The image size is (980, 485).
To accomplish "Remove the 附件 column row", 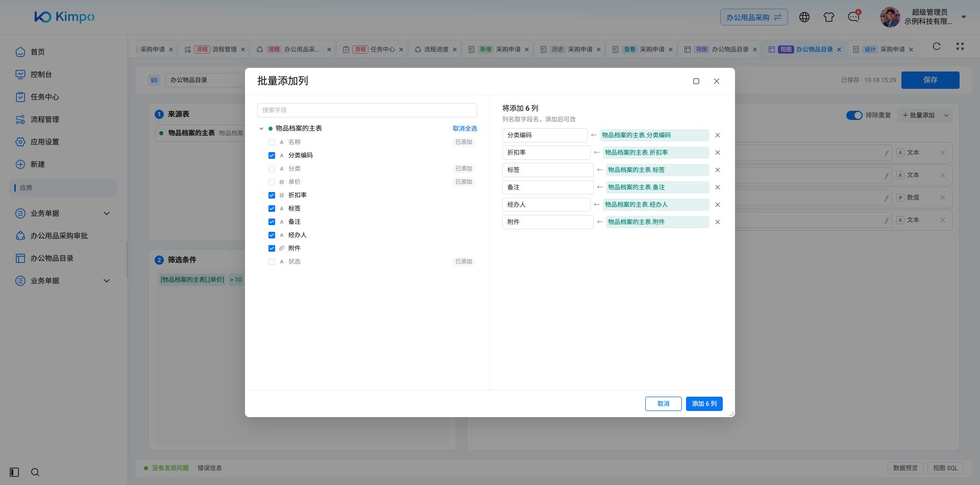I will pyautogui.click(x=718, y=222).
